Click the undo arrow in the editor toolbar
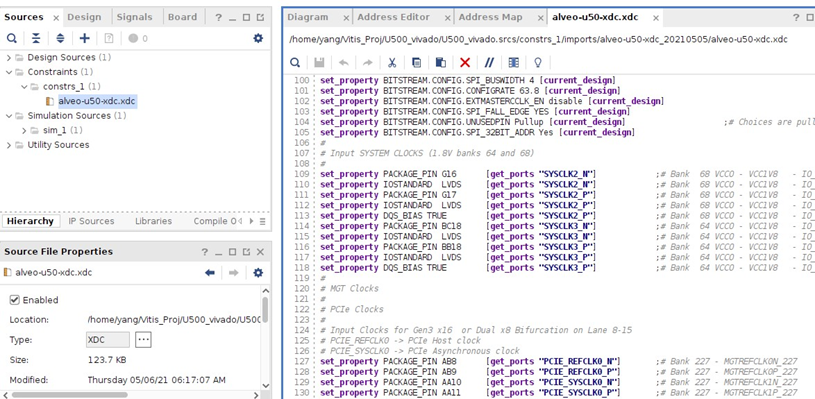 (344, 62)
